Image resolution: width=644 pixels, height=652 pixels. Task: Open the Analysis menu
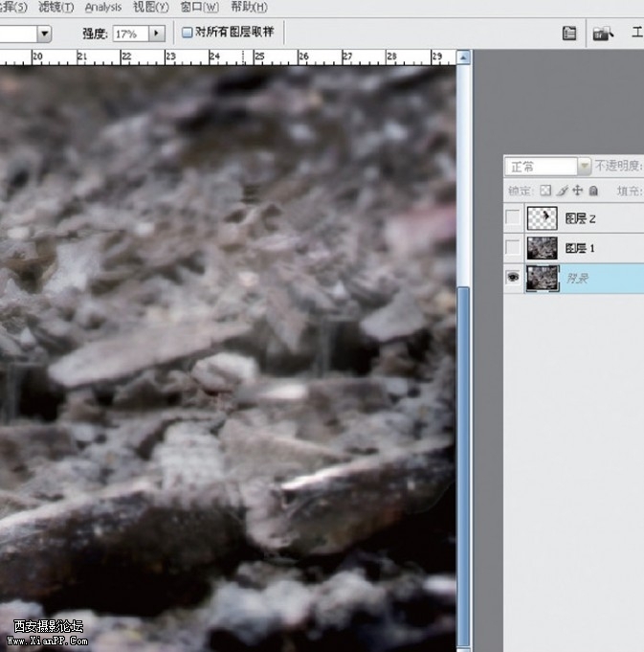[103, 7]
